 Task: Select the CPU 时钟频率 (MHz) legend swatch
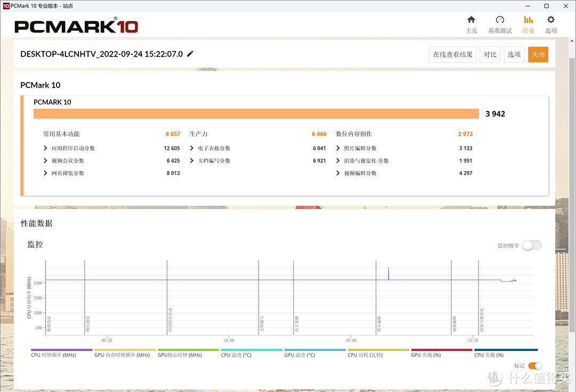62,350
